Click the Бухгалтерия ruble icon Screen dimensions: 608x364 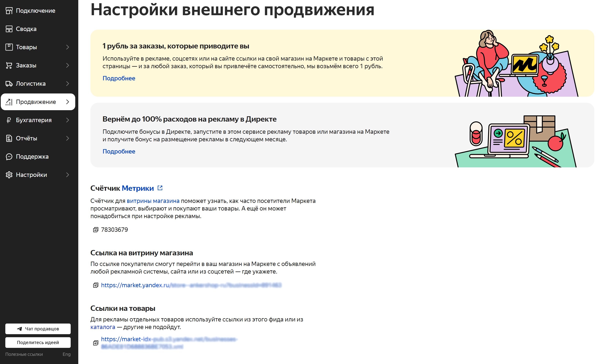pyautogui.click(x=9, y=120)
